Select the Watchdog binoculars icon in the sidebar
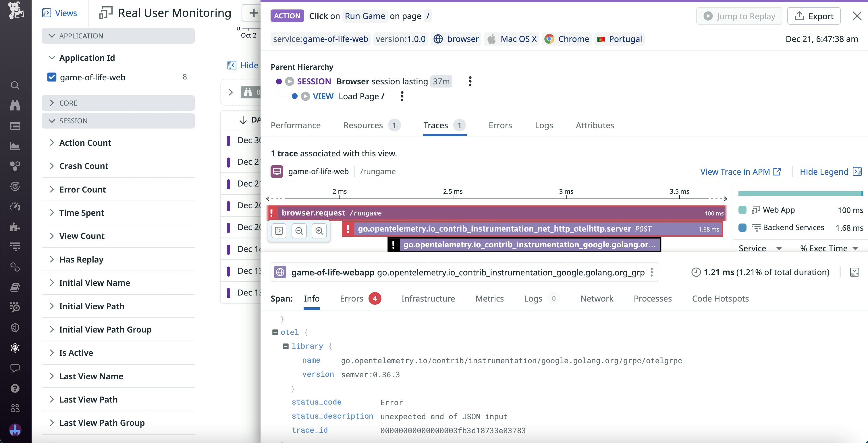Screen dimensions: 868x443 click(15, 105)
